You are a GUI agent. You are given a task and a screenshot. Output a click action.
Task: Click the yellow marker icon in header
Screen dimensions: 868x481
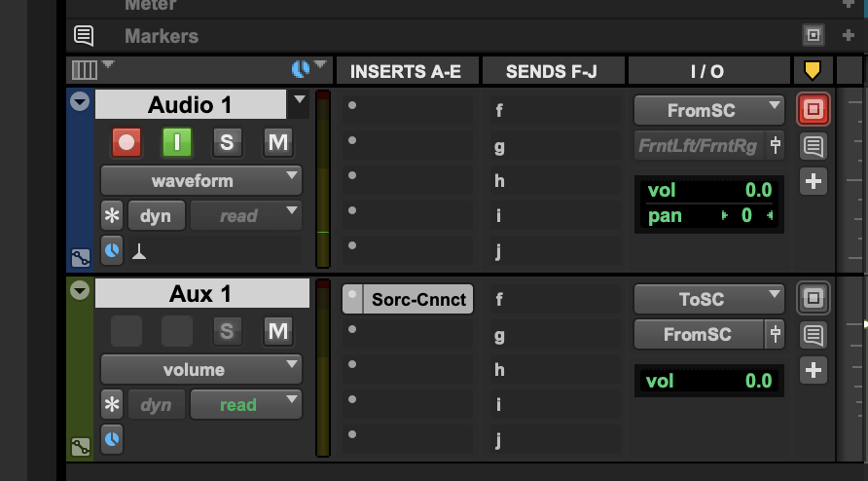[813, 70]
